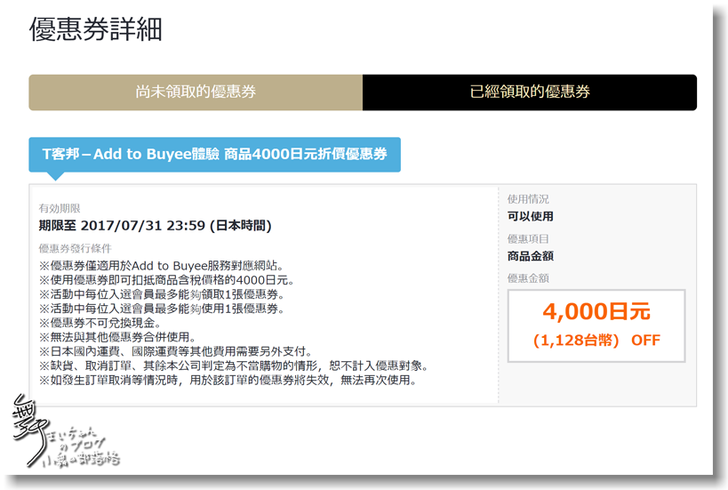
Task: Switch to 尚未領取的優惠券 tab
Action: 195,92
